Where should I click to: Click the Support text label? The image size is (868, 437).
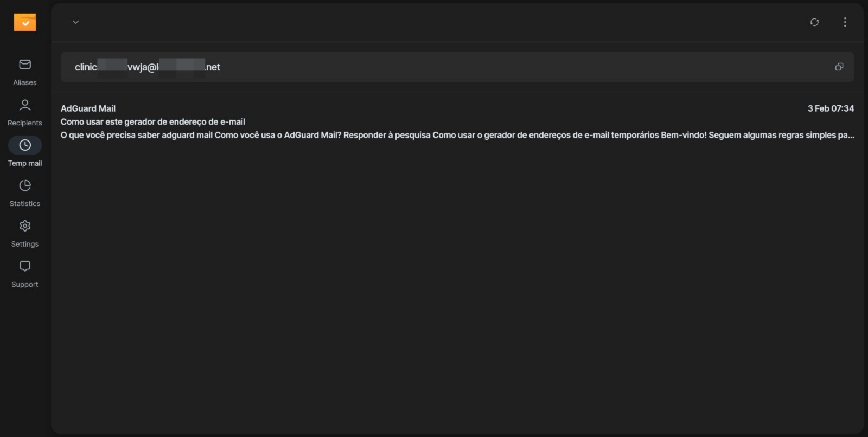(25, 285)
